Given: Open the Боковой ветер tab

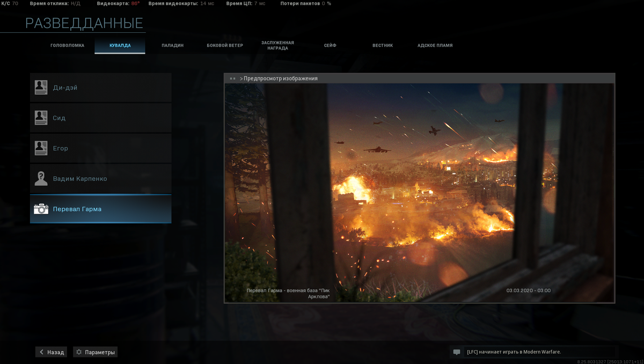Looking at the screenshot, I should (225, 46).
